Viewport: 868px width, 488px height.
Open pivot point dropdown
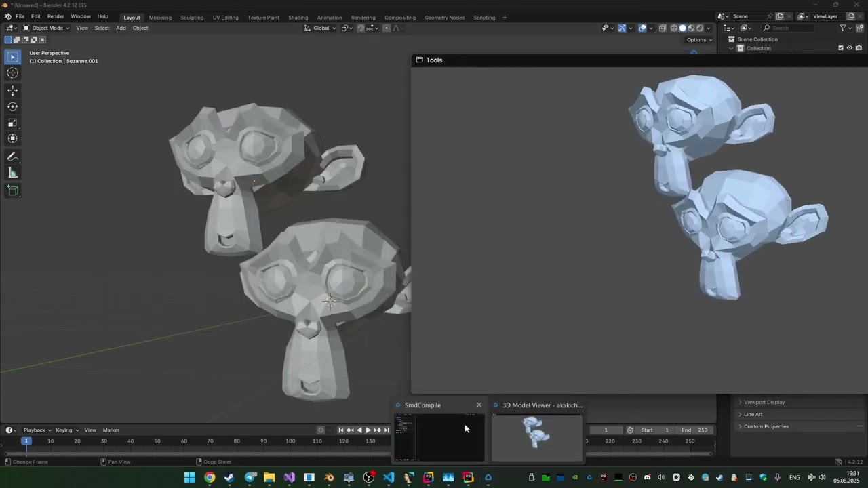(x=347, y=28)
